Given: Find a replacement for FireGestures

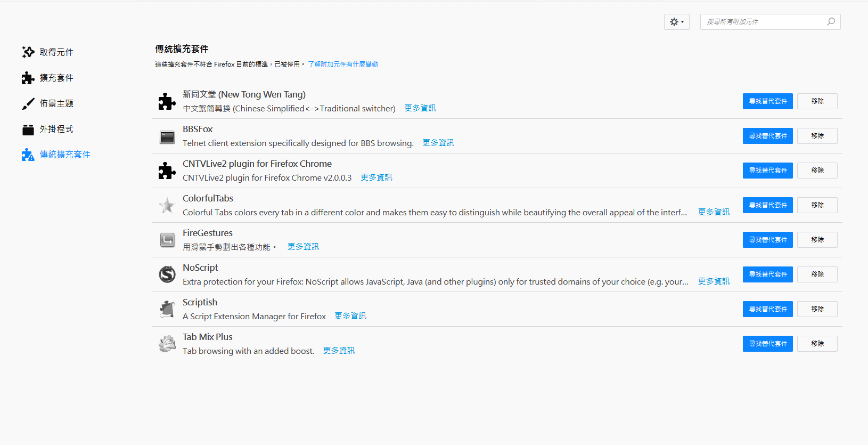Looking at the screenshot, I should click(x=768, y=240).
